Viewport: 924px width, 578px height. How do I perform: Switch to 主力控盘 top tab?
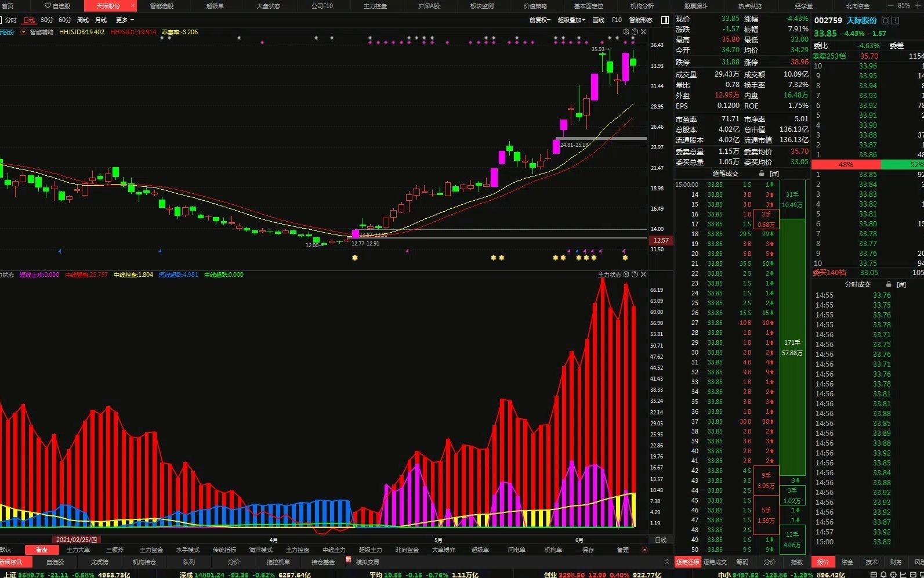click(375, 6)
